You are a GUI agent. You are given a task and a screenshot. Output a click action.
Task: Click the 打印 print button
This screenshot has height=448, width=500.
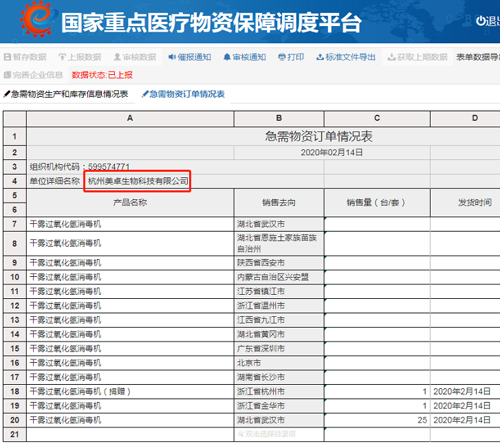click(291, 58)
